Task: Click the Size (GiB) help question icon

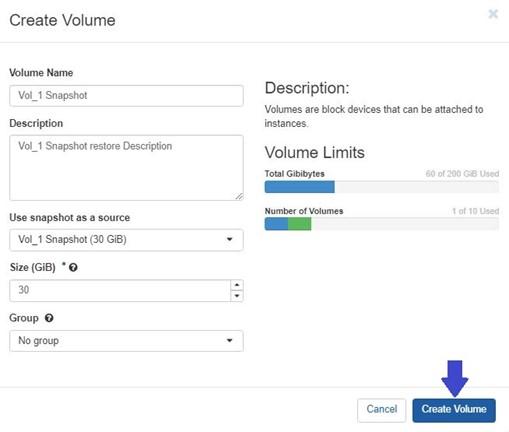Action: (73, 267)
